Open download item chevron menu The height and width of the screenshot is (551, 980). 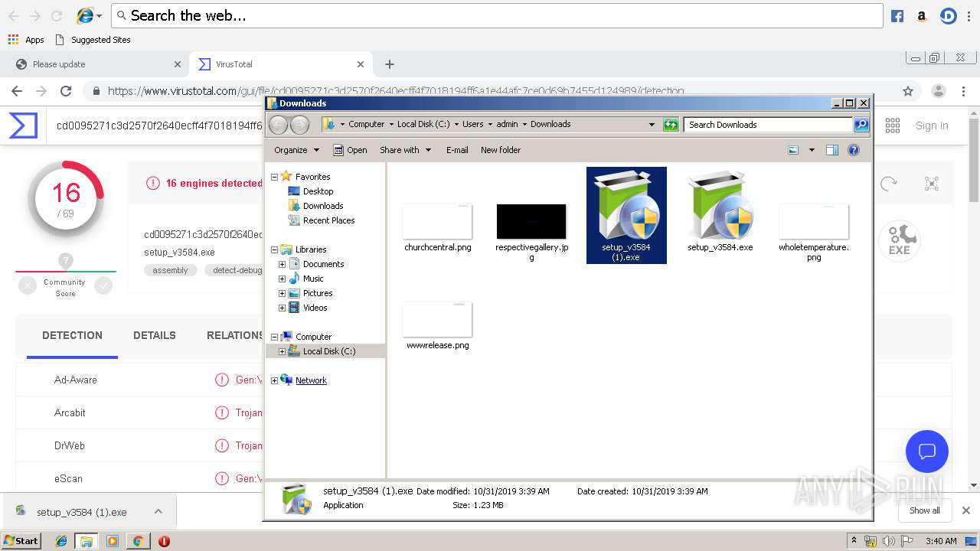(x=158, y=511)
